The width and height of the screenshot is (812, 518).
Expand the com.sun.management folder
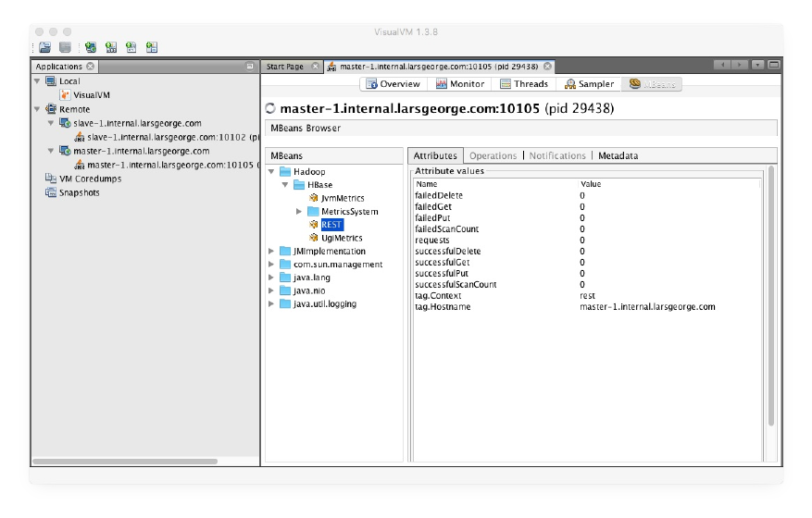[x=271, y=265]
